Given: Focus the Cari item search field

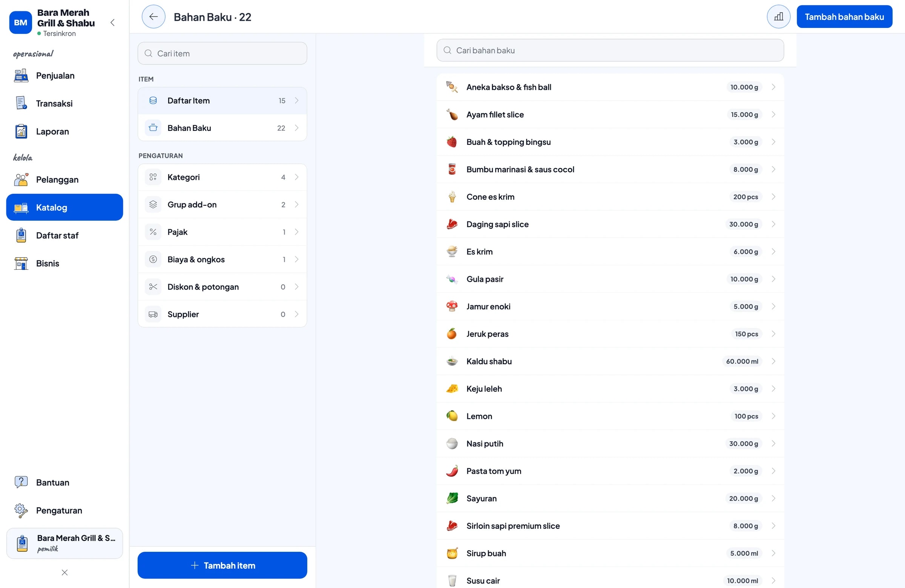Looking at the screenshot, I should pyautogui.click(x=222, y=53).
